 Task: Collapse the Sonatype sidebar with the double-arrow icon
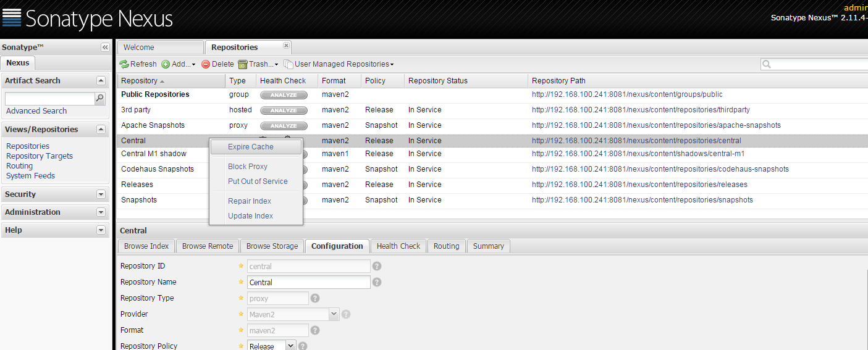click(x=105, y=48)
